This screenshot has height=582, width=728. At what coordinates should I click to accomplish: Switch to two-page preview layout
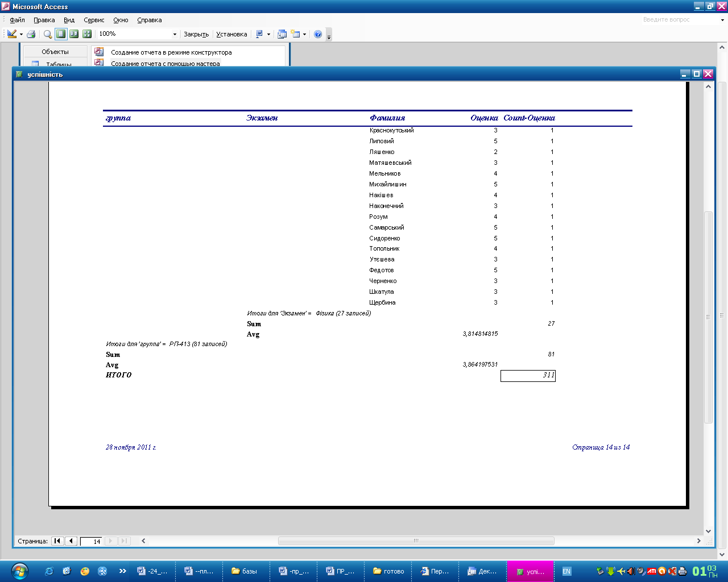pyautogui.click(x=74, y=34)
